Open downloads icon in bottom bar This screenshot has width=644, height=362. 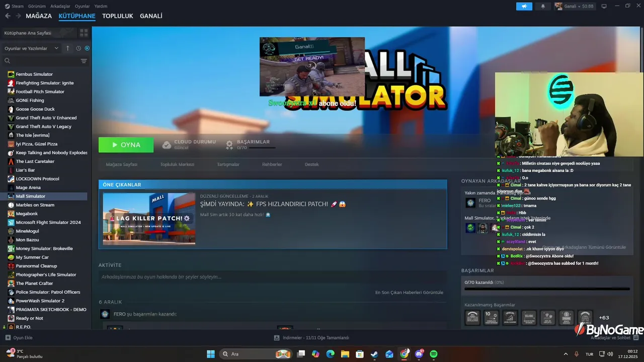[x=277, y=338]
